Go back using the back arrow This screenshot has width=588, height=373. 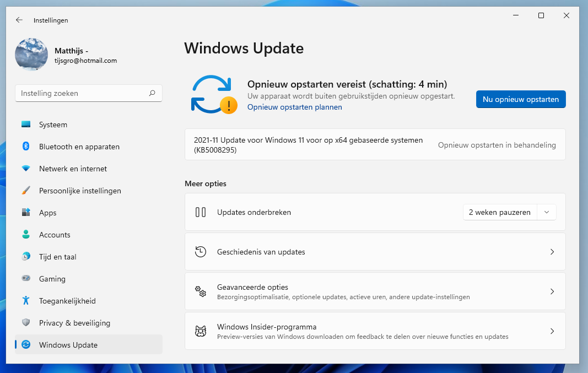tap(19, 20)
